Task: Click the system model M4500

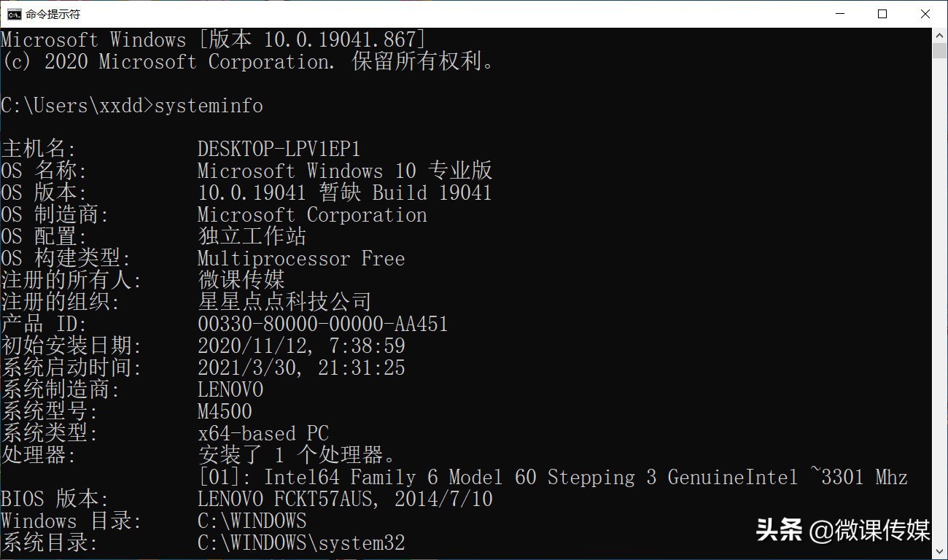Action: coord(225,411)
